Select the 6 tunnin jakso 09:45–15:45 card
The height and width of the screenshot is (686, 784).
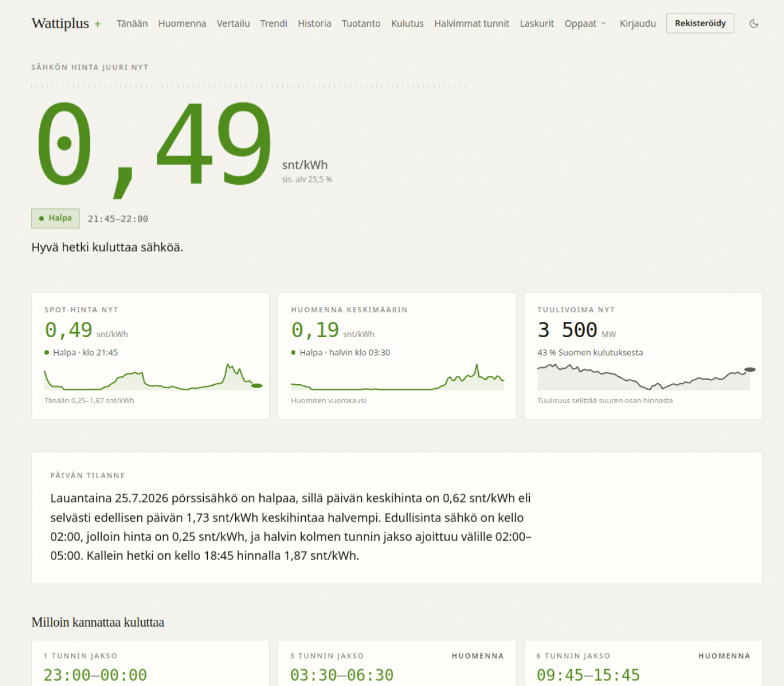point(643,663)
